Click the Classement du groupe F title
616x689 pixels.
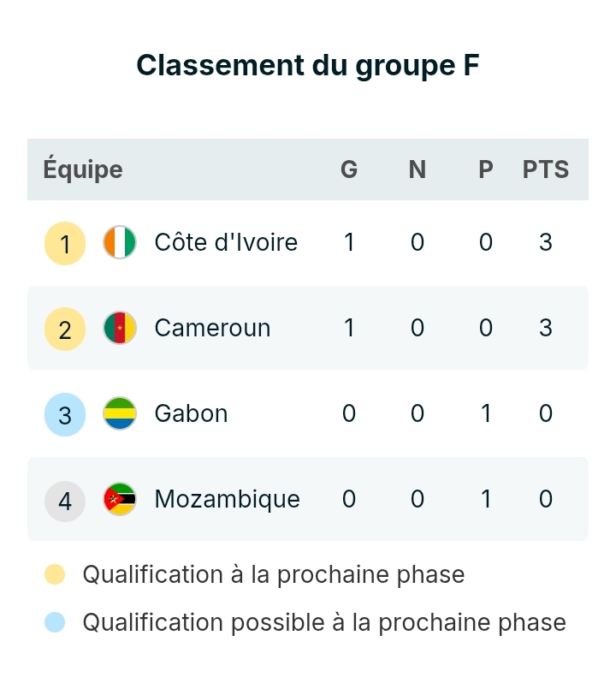pyautogui.click(x=308, y=66)
